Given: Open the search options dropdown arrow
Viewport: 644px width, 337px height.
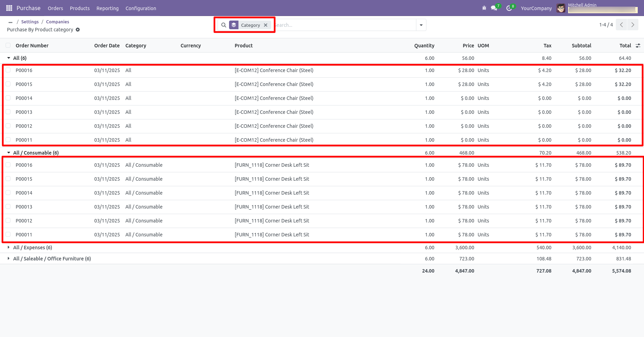Looking at the screenshot, I should tap(421, 25).
